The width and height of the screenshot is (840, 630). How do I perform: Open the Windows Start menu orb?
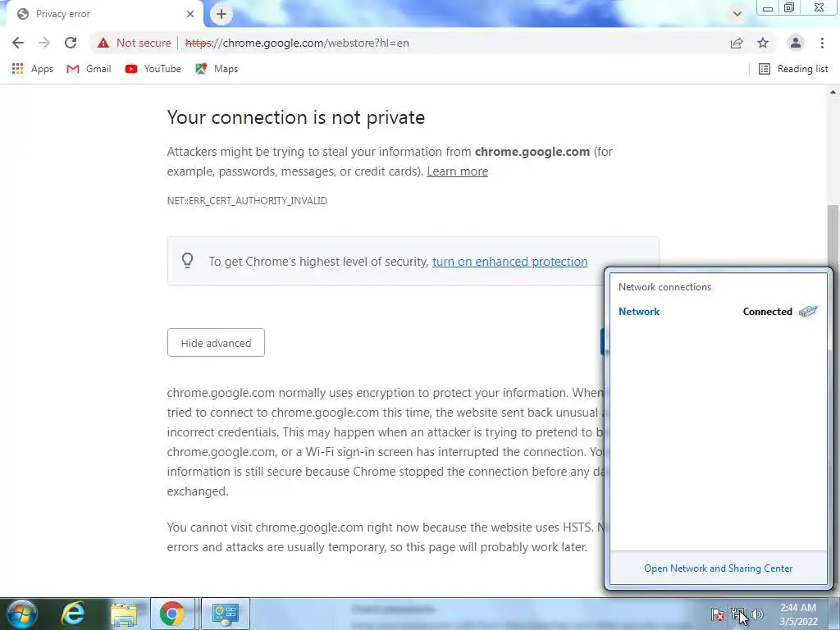22,614
